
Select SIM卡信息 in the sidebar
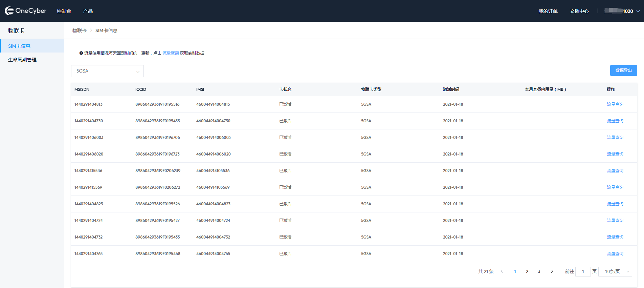pos(19,46)
